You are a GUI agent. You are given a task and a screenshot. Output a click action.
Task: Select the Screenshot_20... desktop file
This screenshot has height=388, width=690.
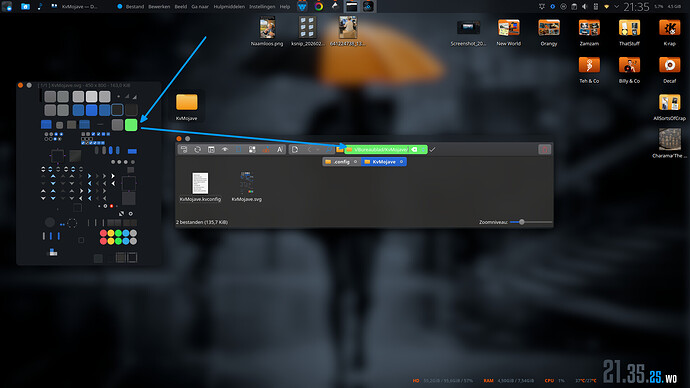468,33
